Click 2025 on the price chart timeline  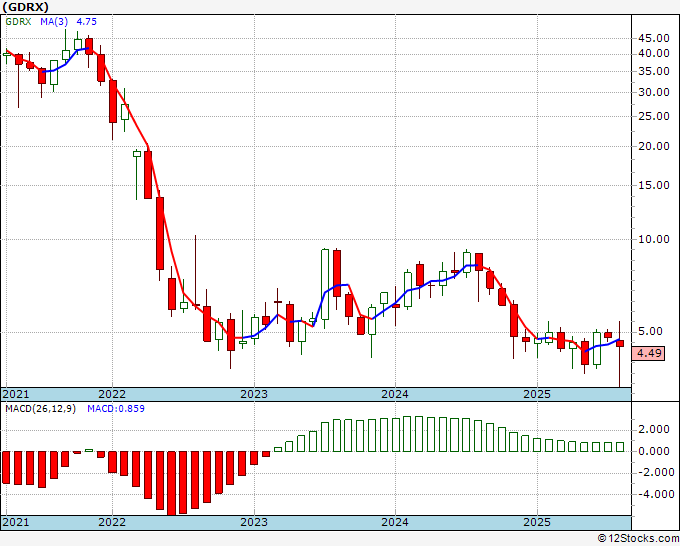537,394
